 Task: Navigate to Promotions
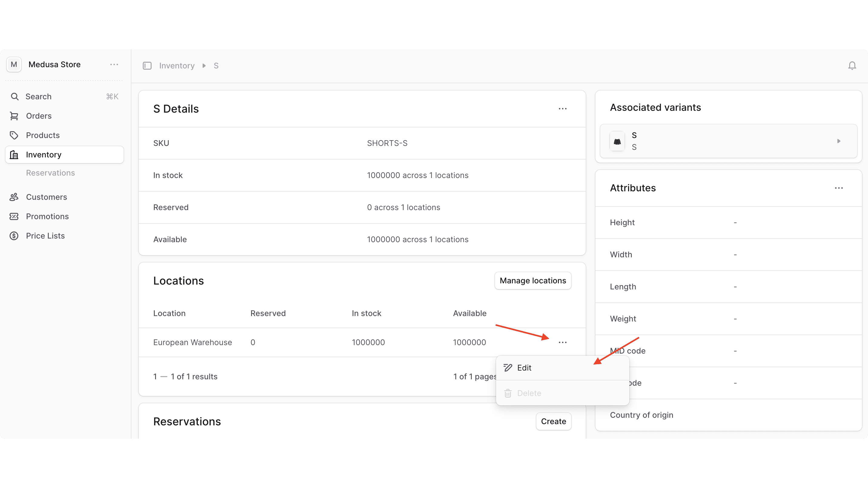[x=47, y=216]
